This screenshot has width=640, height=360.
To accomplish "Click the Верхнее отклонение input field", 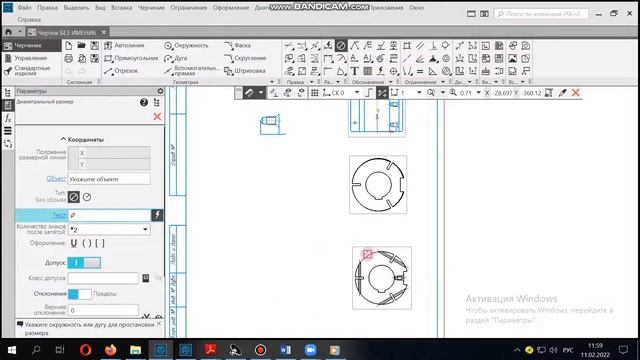I will click(x=103, y=310).
